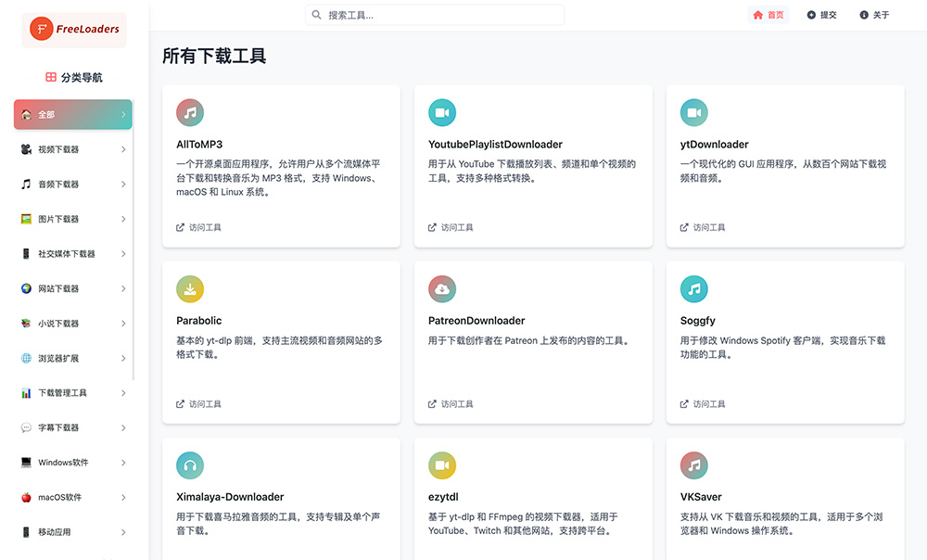Open 访问工具 link for Parabolic

tap(198, 404)
